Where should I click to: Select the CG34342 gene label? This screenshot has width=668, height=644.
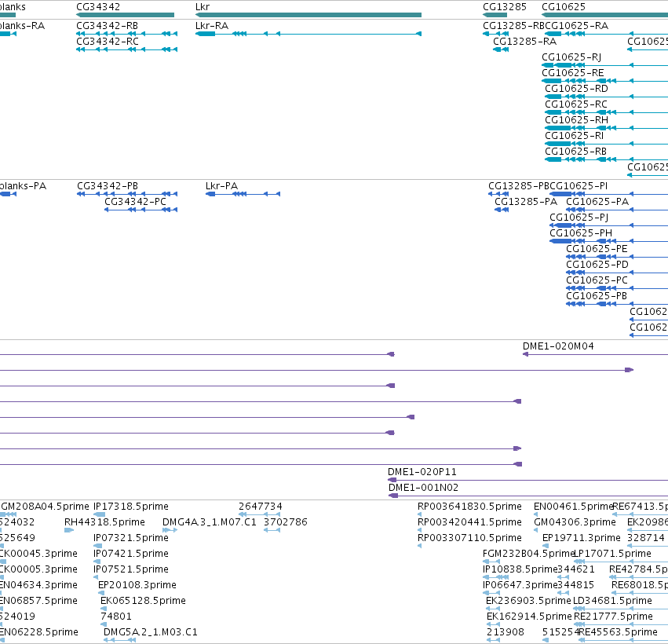click(98, 7)
